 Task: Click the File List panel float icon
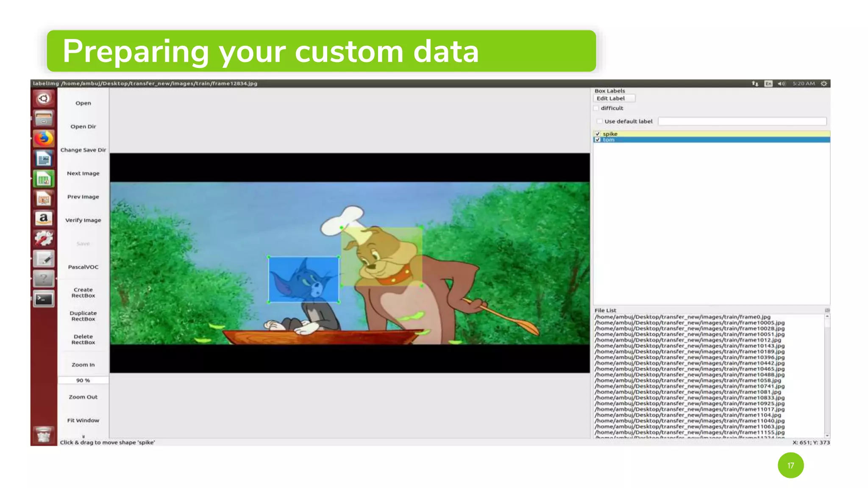point(827,311)
